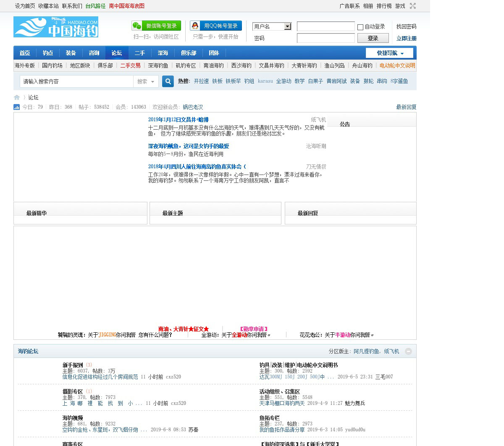504x446 pixels.
Task: Open the red 南中国海海浪图 link
Action: click(x=126, y=6)
